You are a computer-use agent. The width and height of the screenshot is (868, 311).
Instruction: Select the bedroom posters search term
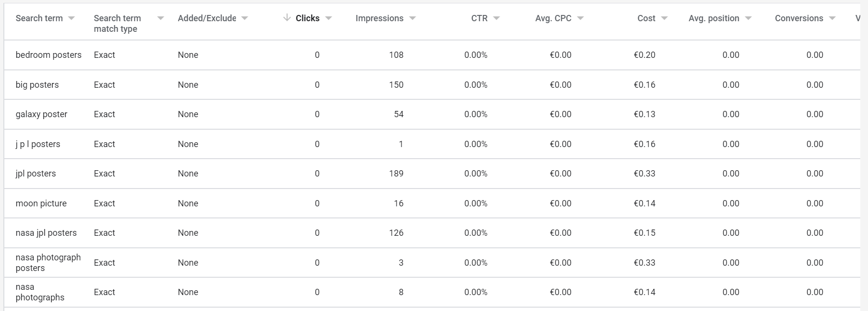click(48, 55)
